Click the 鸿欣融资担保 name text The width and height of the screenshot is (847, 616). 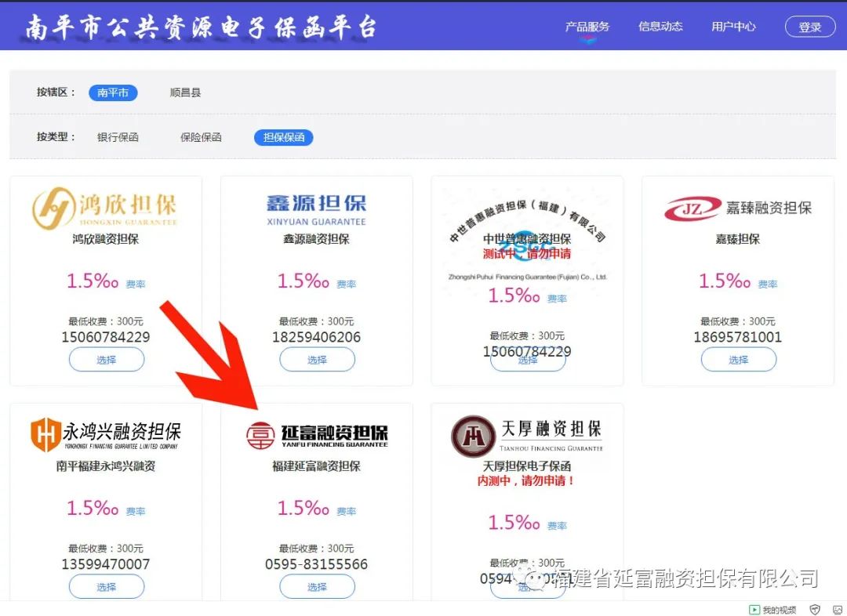tap(105, 239)
